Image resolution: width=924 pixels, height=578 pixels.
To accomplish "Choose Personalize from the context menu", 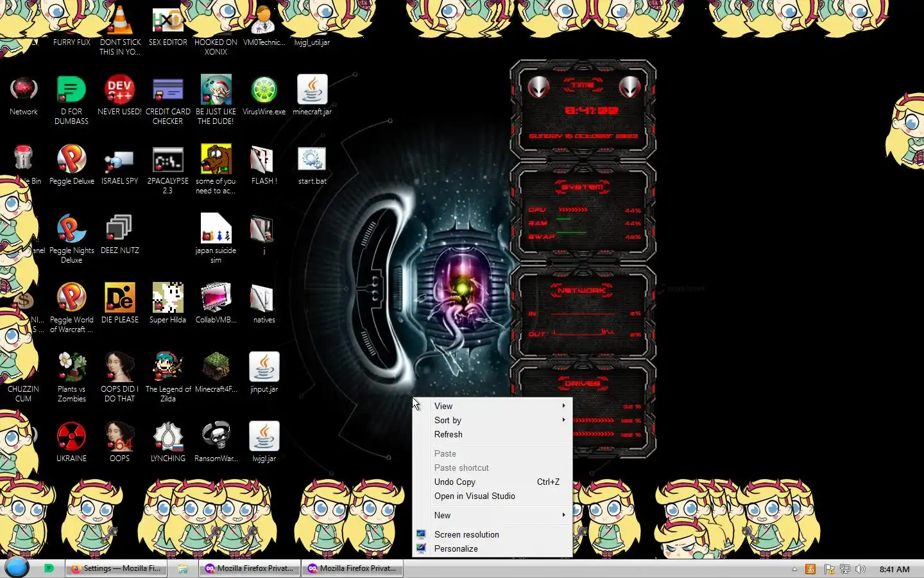I will point(492,548).
